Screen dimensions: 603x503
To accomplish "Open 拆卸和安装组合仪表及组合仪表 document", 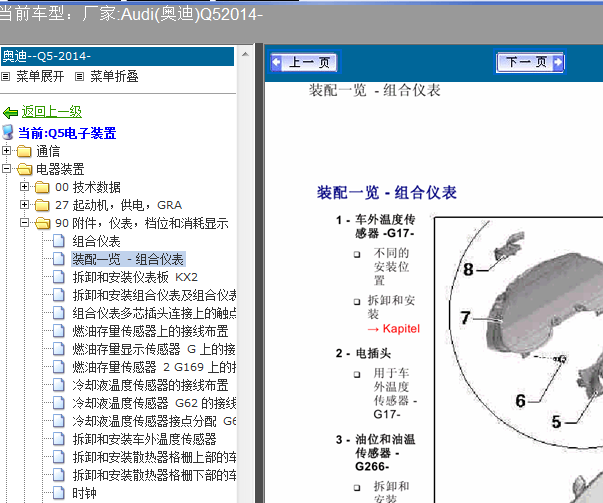I will coord(154,295).
